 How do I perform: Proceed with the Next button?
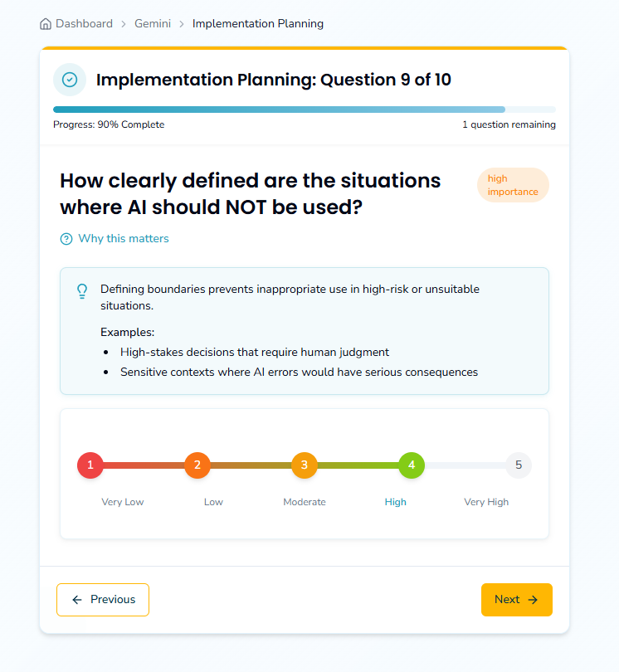516,600
